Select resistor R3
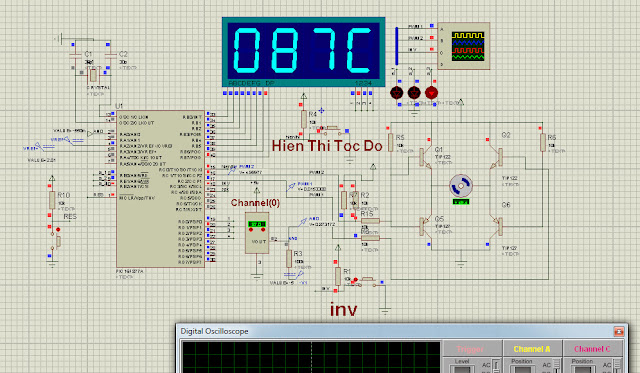The image size is (640, 373). coord(289,259)
